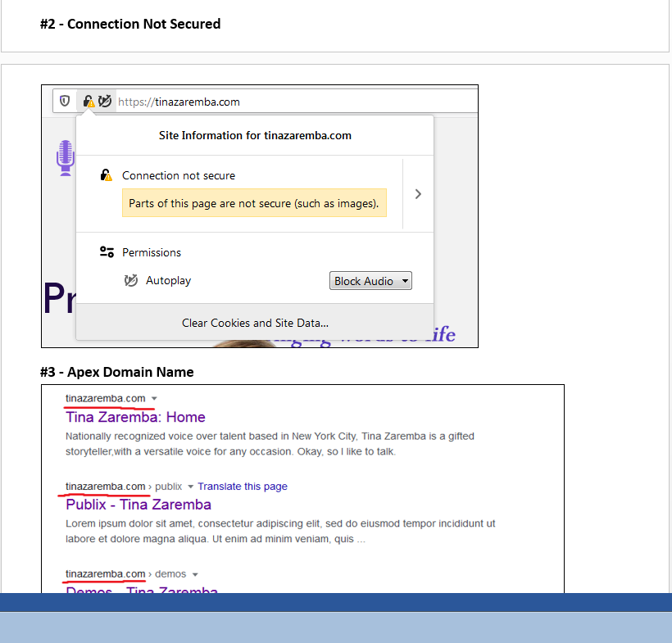Image resolution: width=672 pixels, height=643 pixels.
Task: Open the Publix - Tina Zaremba result
Action: [x=138, y=505]
